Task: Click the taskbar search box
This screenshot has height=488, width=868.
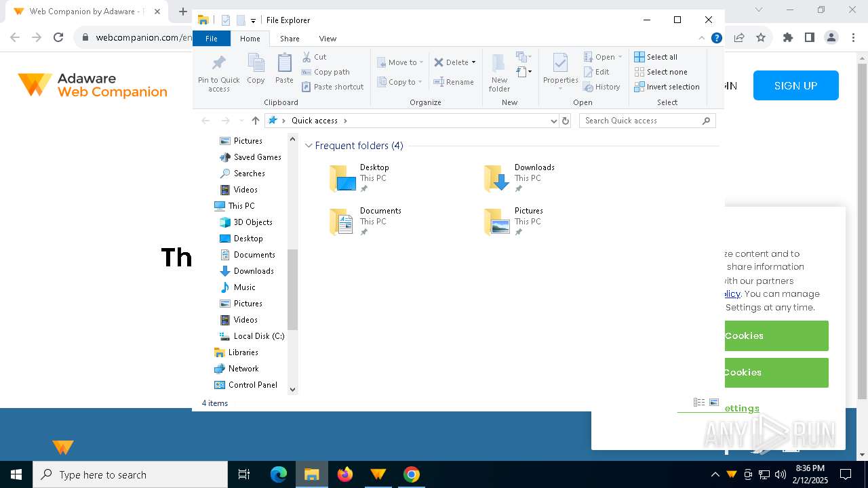Action: [x=130, y=474]
